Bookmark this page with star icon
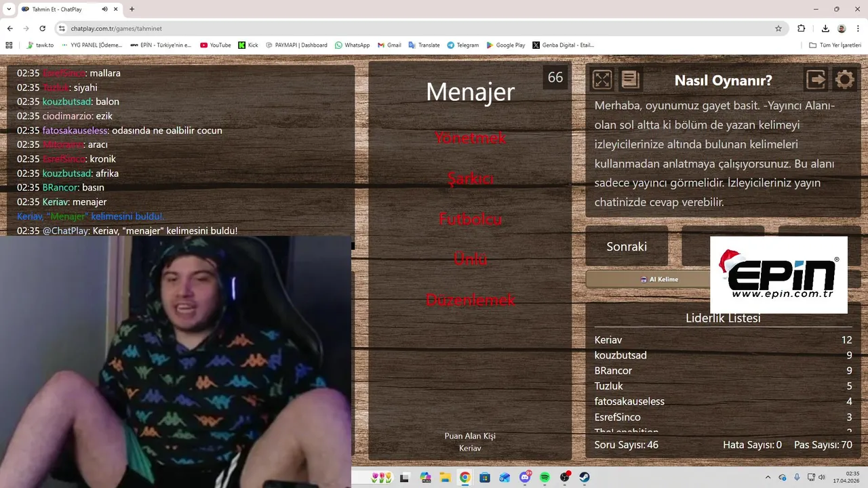868x488 pixels. click(778, 28)
